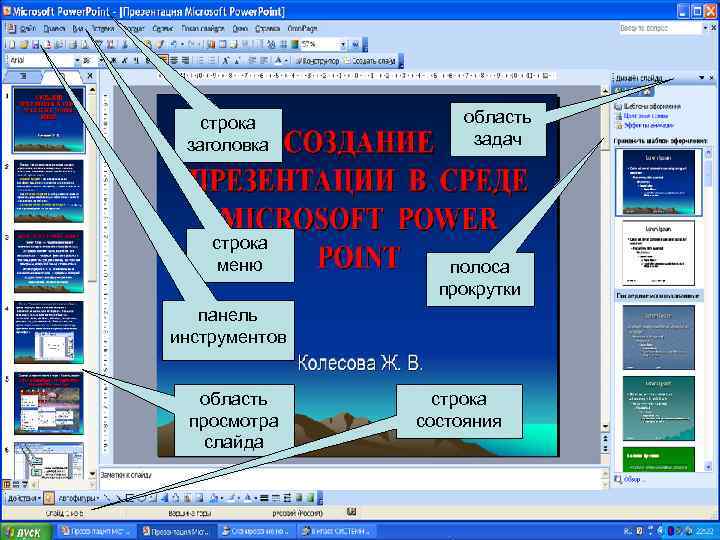The height and width of the screenshot is (540, 720).
Task: Open the Дизайн слайда task pane dropdown
Action: tap(701, 78)
